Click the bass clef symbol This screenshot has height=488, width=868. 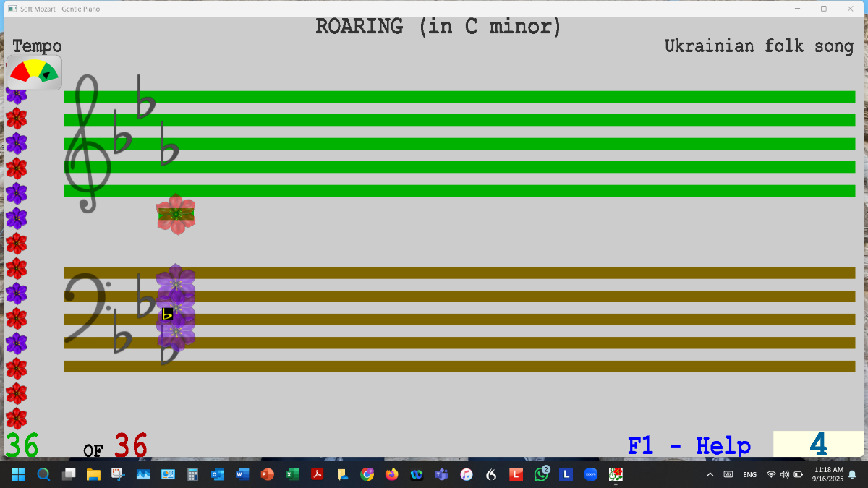tap(85, 308)
